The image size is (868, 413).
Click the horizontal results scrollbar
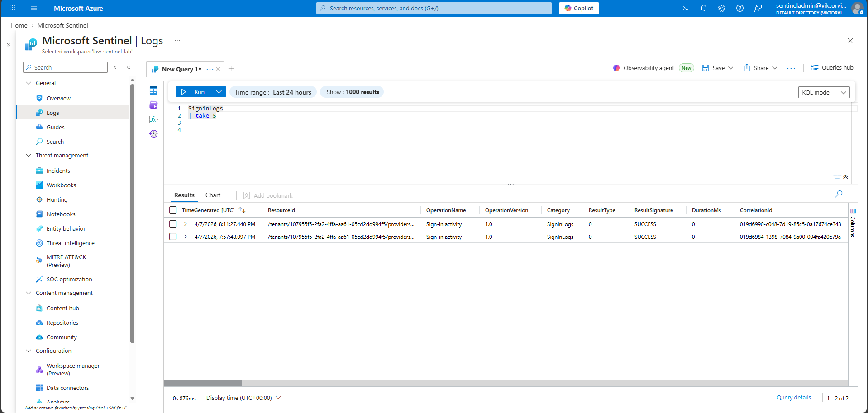coord(203,383)
